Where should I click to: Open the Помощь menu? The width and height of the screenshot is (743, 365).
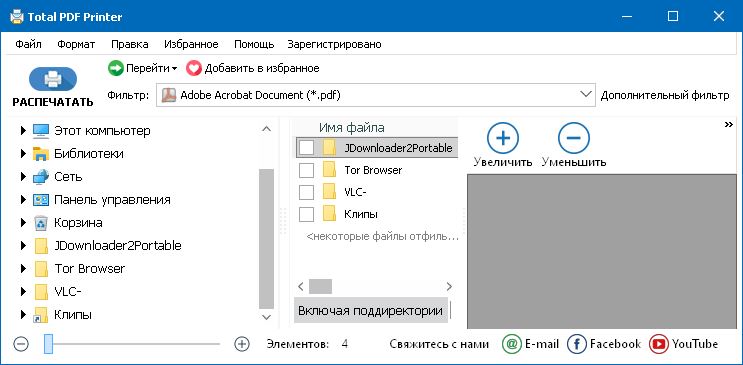click(254, 45)
